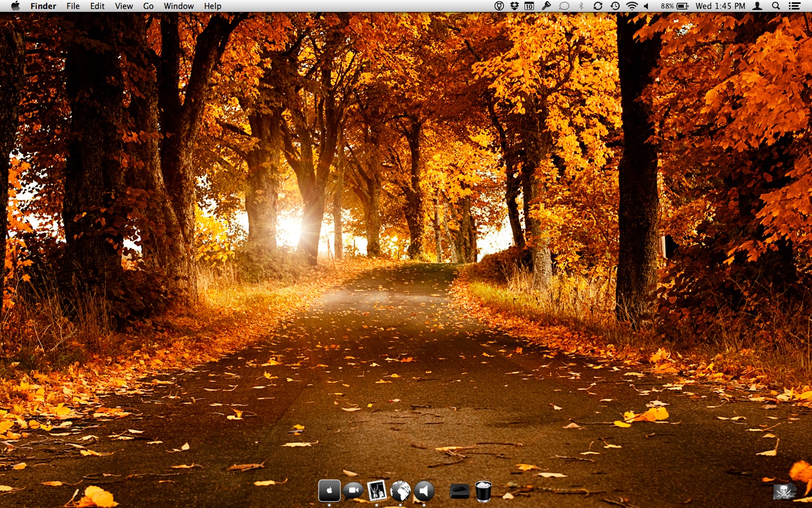Image resolution: width=812 pixels, height=508 pixels.
Task: Open the Mail stamp icon in dock
Action: [x=377, y=491]
